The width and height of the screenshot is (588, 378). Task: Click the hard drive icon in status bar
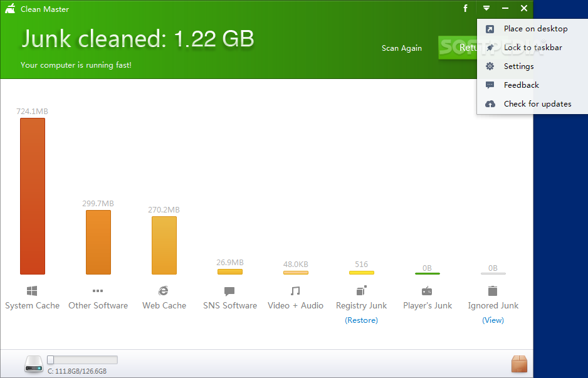tap(34, 364)
